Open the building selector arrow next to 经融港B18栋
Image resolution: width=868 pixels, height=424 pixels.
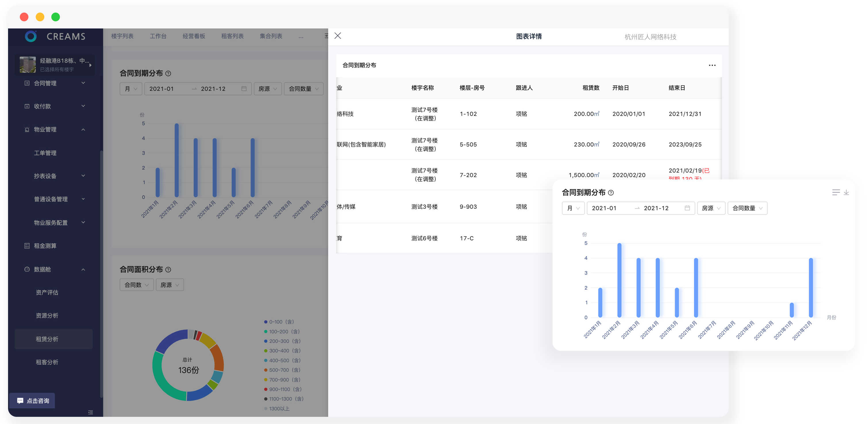coord(90,65)
